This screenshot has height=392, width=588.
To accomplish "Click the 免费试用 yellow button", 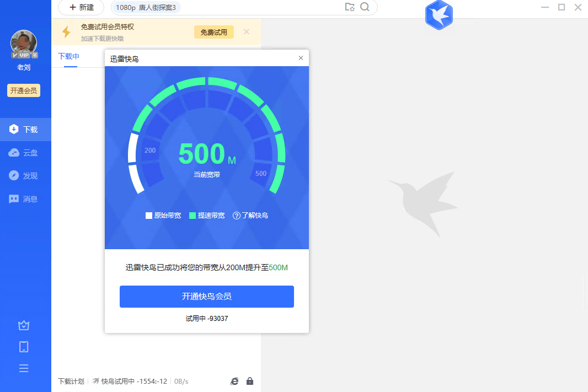I will tap(214, 32).
